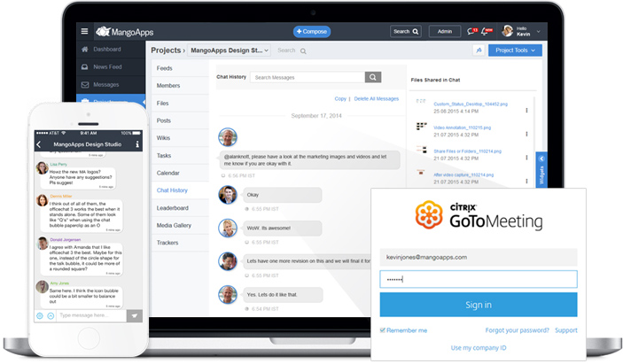Click the Search Messages input field
This screenshot has height=364, width=623.
pos(308,77)
